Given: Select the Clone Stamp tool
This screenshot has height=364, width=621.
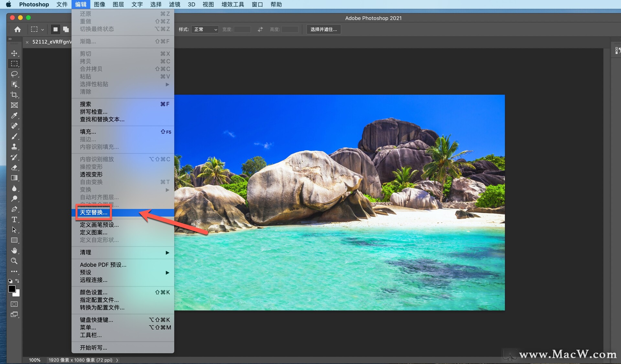Looking at the screenshot, I should (x=14, y=147).
